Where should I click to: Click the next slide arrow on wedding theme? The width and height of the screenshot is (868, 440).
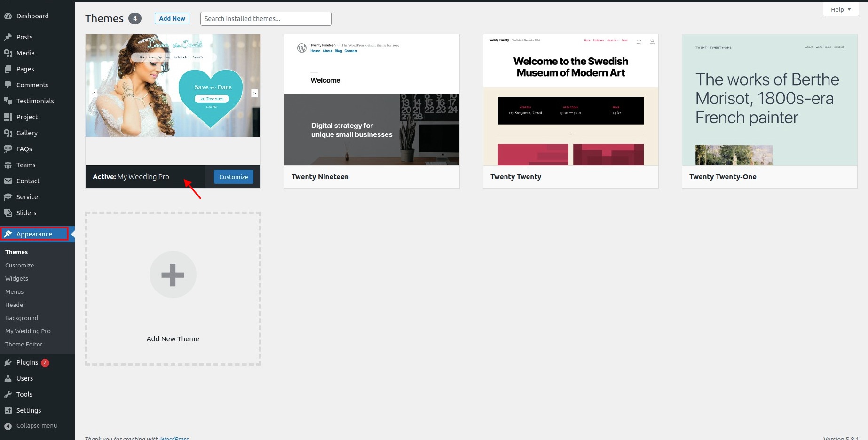254,94
